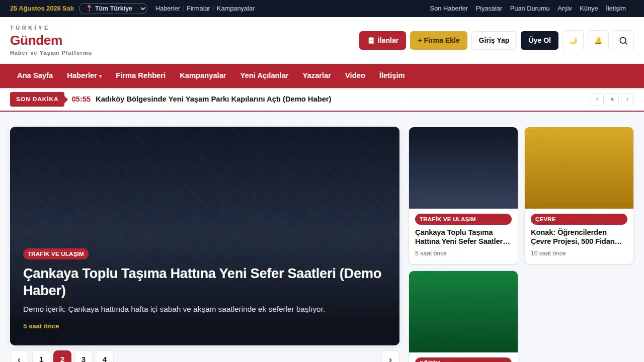
Task: Open side card Çankaya Toplu Taşıma title
Action: [x=463, y=237]
